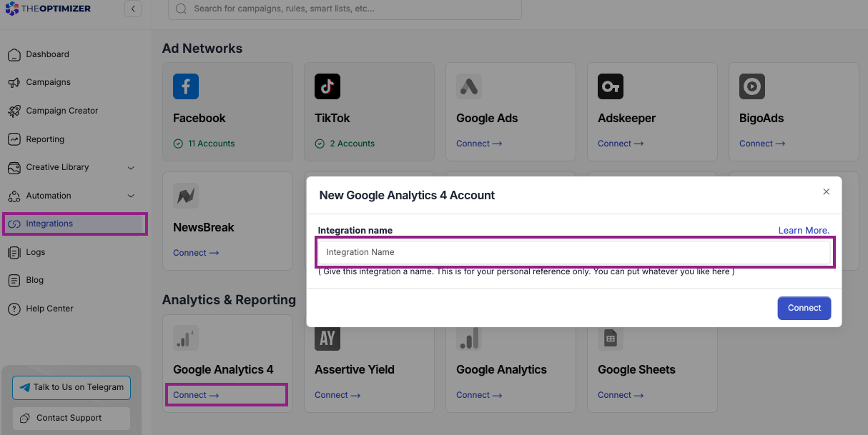Open the Learn More link in dialog

(804, 231)
